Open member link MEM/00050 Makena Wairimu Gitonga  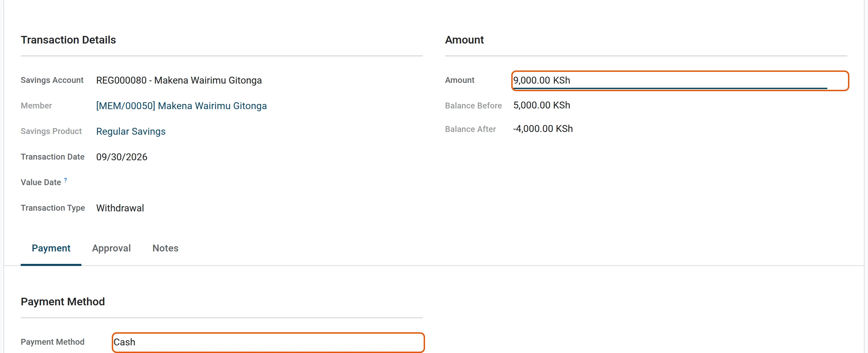tap(181, 106)
